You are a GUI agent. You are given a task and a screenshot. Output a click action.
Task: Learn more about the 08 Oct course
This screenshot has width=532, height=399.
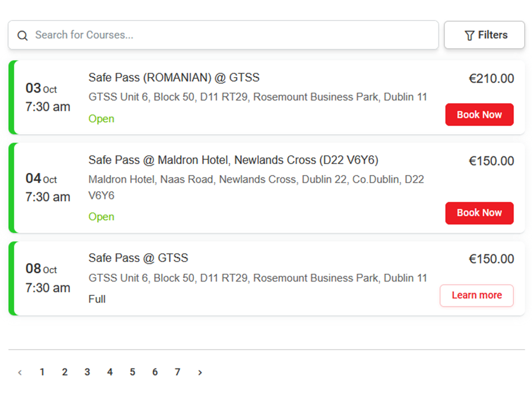tap(477, 295)
